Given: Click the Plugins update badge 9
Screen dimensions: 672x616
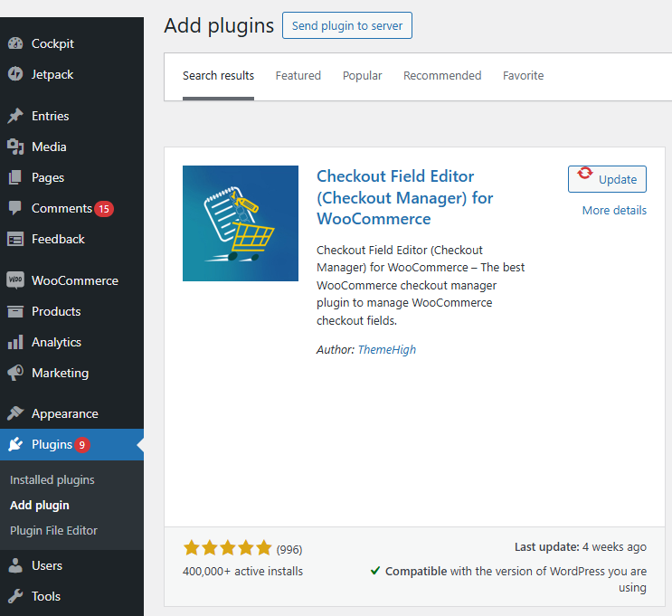Looking at the screenshot, I should [x=82, y=445].
